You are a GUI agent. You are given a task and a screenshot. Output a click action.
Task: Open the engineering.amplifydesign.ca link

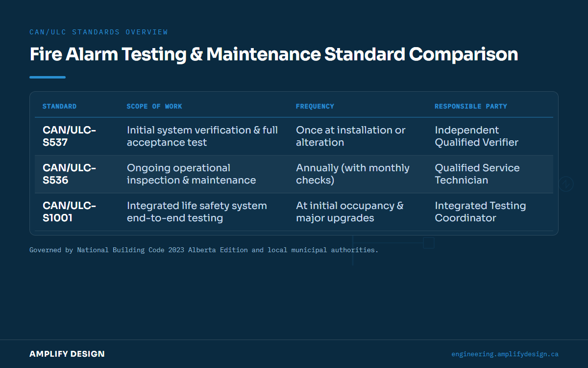coord(505,354)
